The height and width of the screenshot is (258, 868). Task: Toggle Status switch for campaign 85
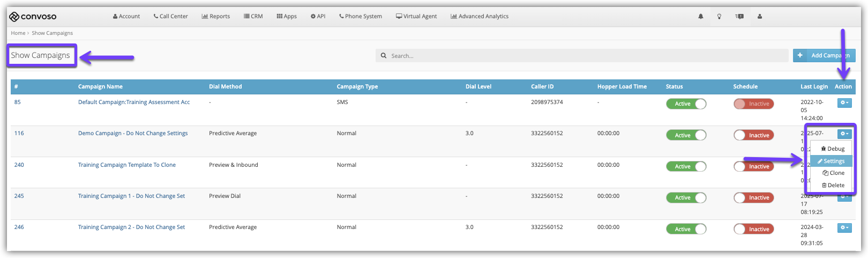(686, 104)
